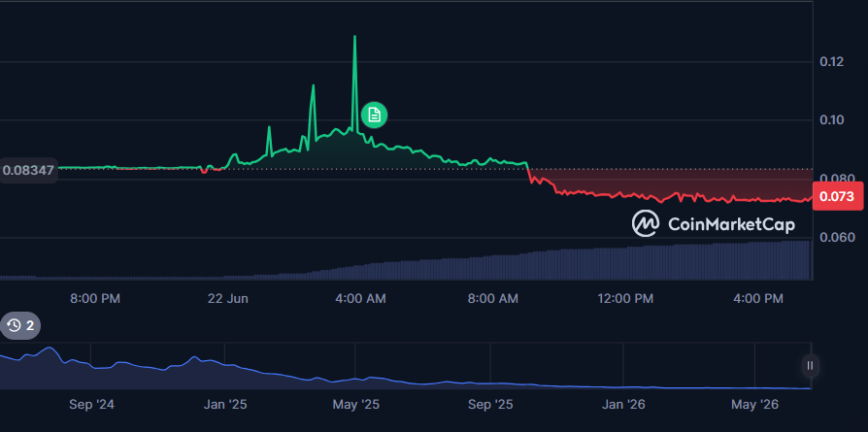Open the history badge showing 2

pos(20,325)
